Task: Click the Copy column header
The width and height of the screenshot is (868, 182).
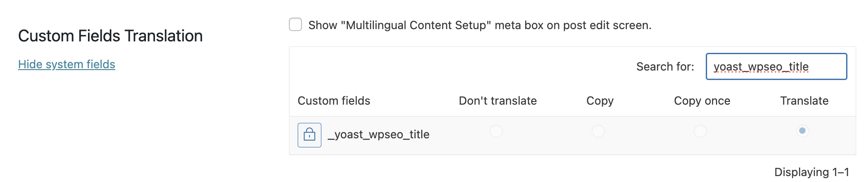Action: pos(599,101)
